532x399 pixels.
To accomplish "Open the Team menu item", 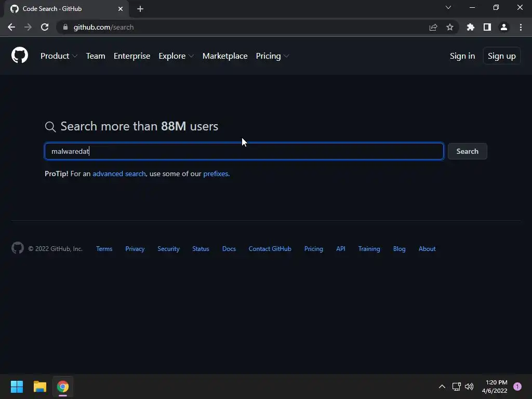I will [96, 56].
